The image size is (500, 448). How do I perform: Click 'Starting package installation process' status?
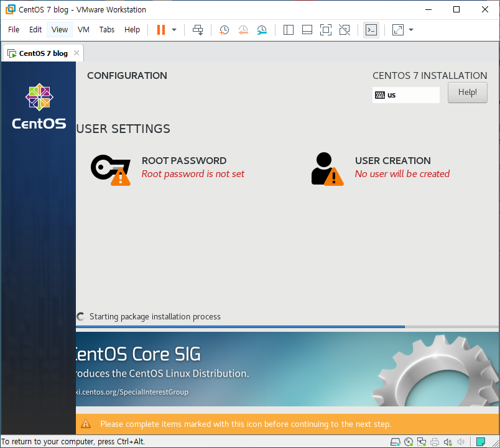point(155,317)
